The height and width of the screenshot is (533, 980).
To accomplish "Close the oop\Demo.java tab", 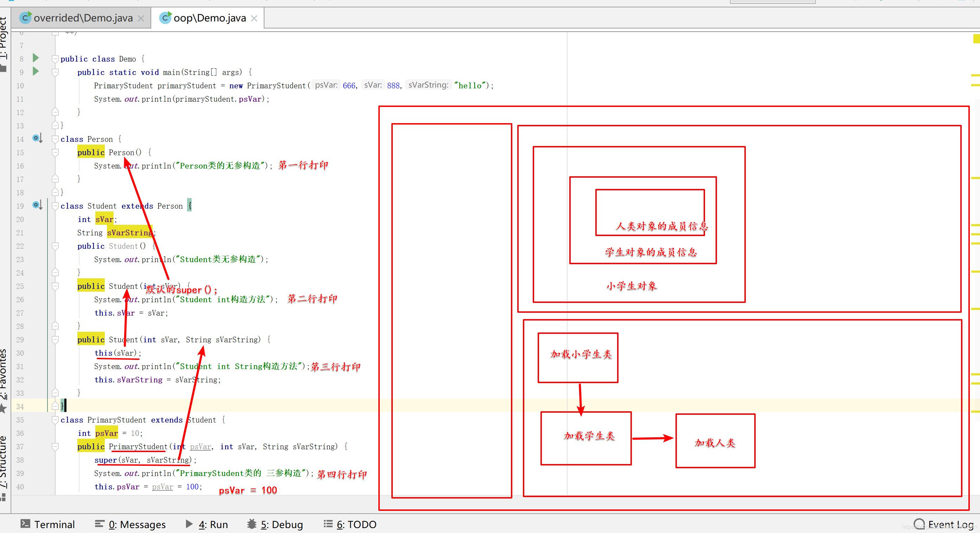I will click(254, 18).
